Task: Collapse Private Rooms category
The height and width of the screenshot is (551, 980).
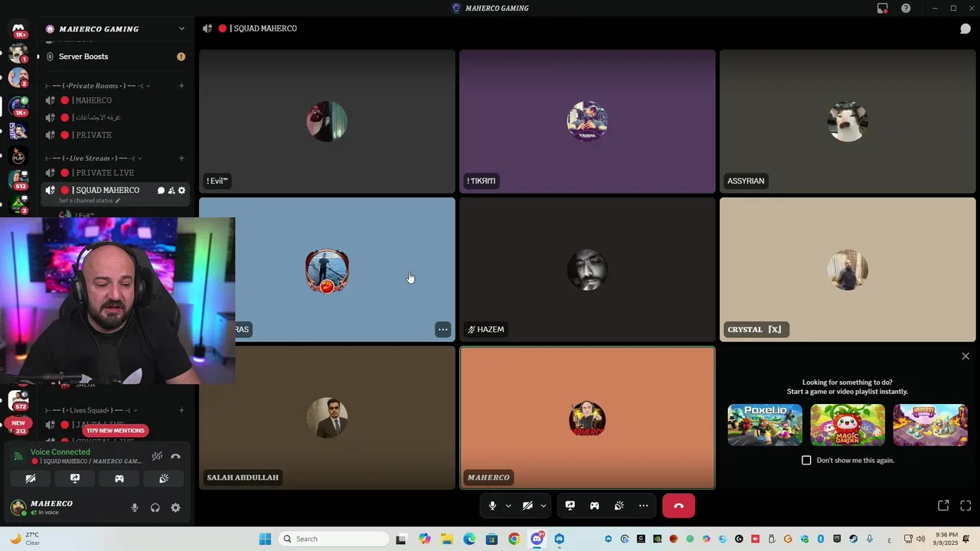Action: (x=97, y=86)
